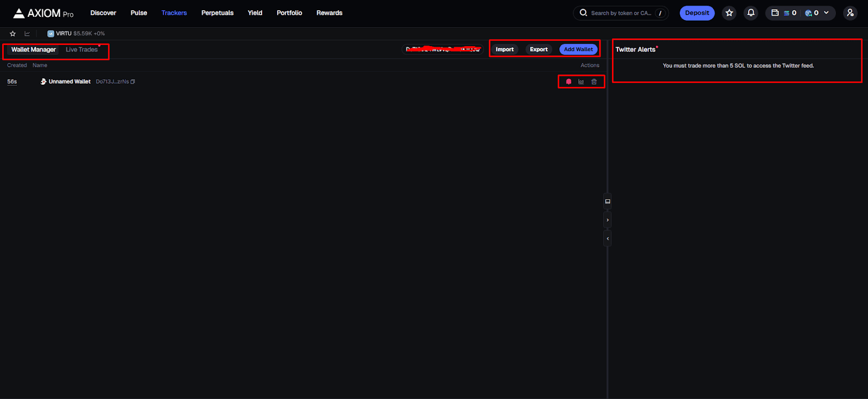Select the Unnamed Wallet name
This screenshot has width=868, height=399.
69,81
